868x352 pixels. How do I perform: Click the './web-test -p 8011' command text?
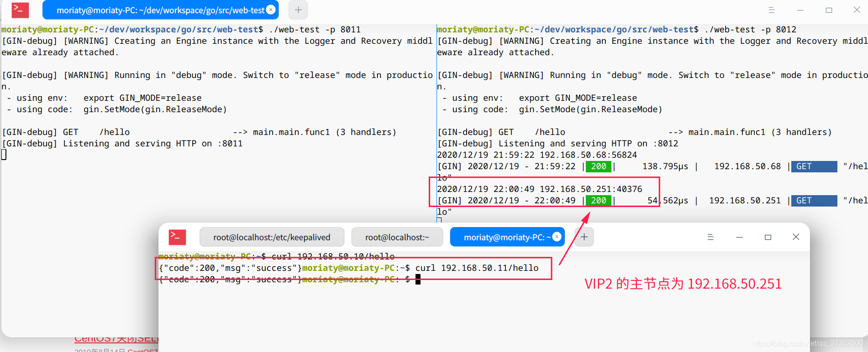(315, 30)
